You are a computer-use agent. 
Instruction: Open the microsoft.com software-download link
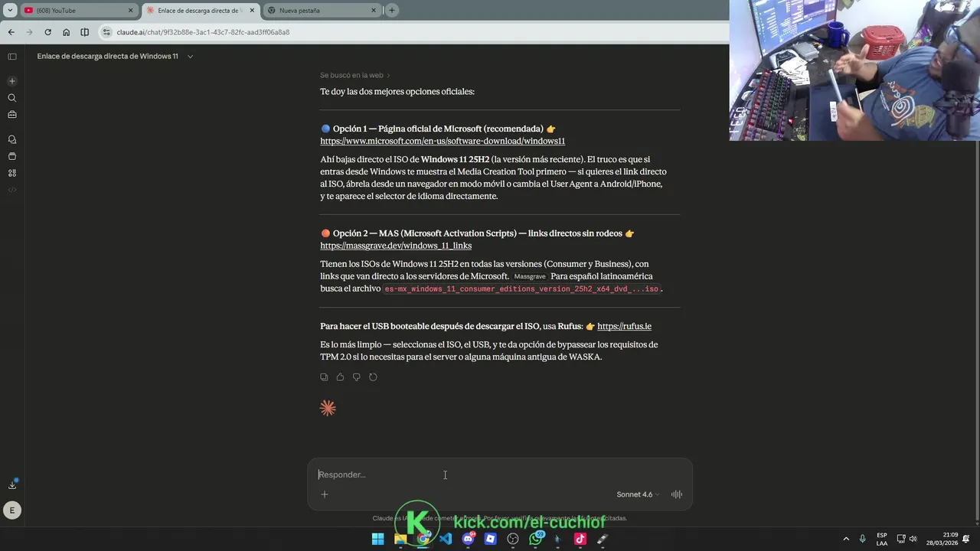pos(443,141)
